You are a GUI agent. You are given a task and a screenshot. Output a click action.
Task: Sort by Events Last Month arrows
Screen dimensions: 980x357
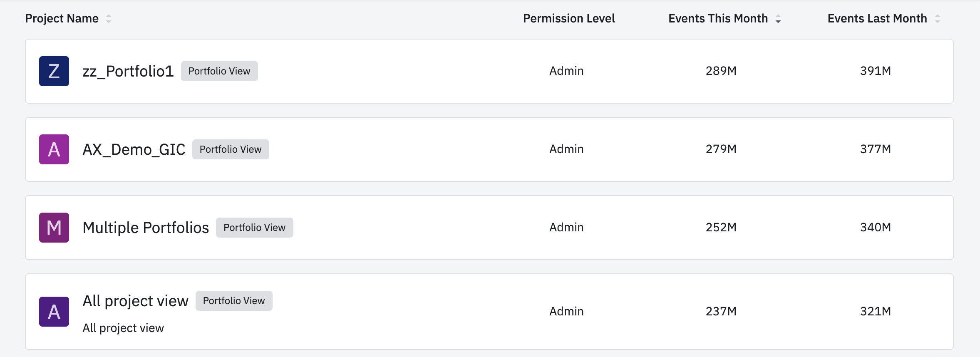[938, 19]
